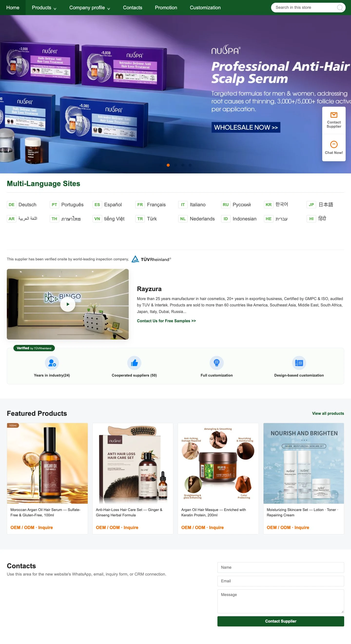The width and height of the screenshot is (351, 644).
Task: Focus the Email input field
Action: tap(281, 581)
